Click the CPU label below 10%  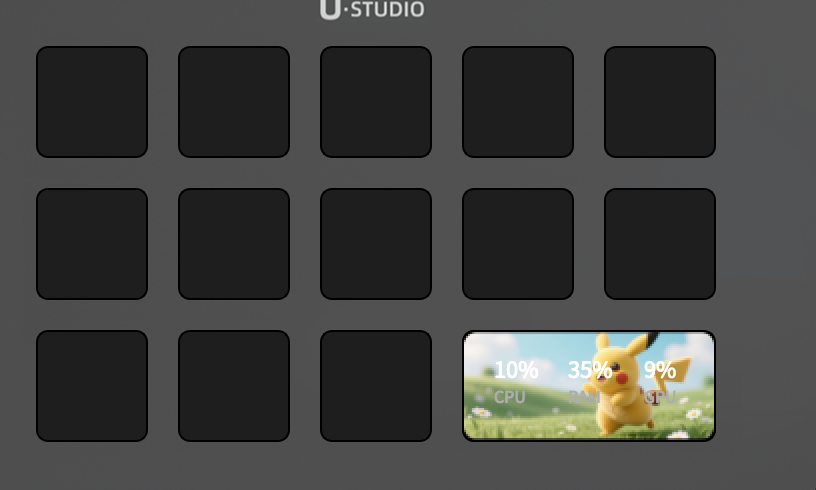click(x=509, y=397)
